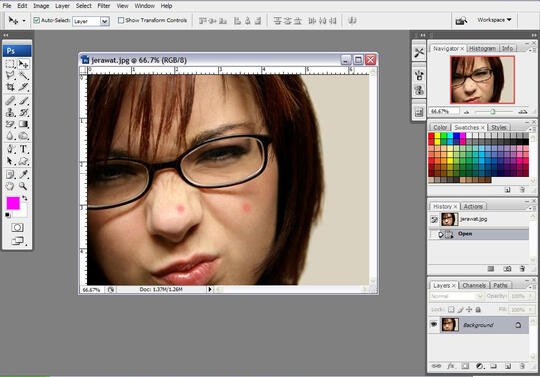Open the Auto-Select Layer dropdown
Image resolution: width=540 pixels, height=377 pixels.
(91, 21)
